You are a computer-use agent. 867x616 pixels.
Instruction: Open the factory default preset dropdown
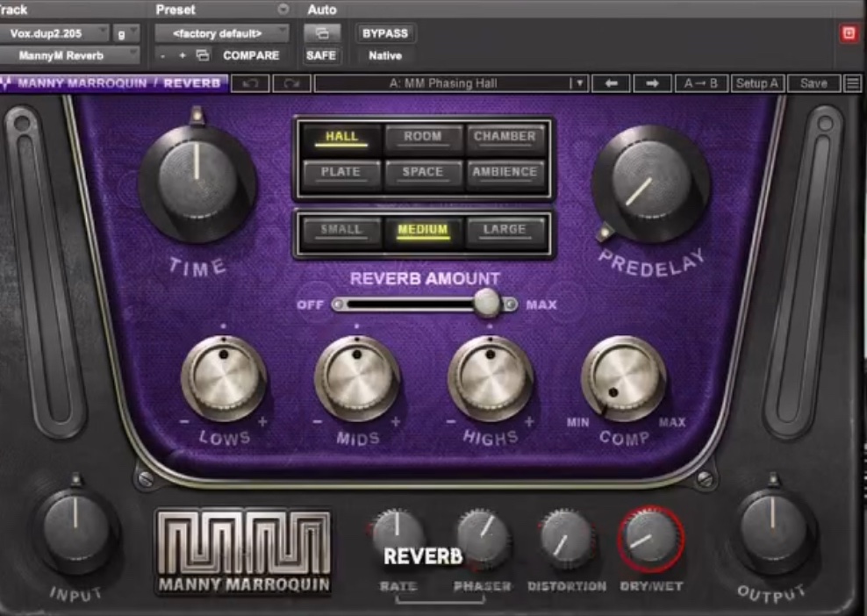[x=222, y=33]
